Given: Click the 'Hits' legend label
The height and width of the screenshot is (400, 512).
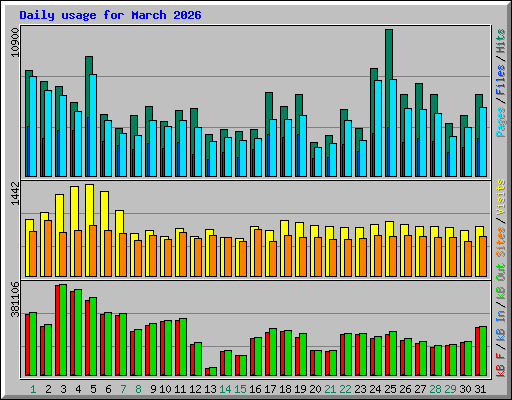Looking at the screenshot, I should click(501, 41).
